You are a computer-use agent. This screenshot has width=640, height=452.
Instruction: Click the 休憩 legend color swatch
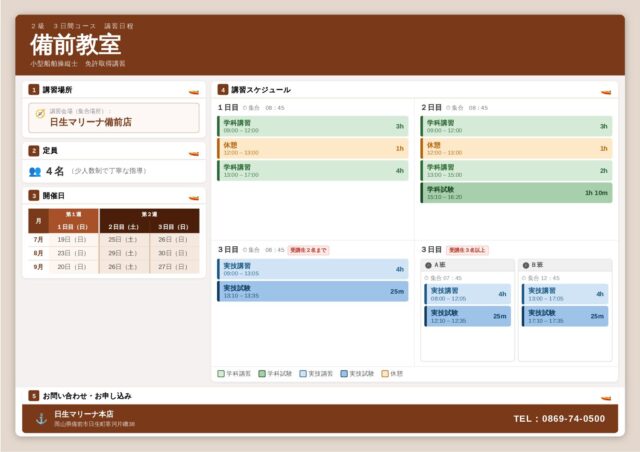click(384, 374)
